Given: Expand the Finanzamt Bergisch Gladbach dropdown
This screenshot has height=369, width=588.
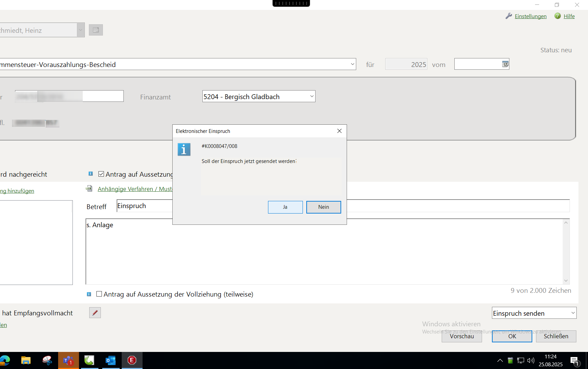Looking at the screenshot, I should point(311,96).
